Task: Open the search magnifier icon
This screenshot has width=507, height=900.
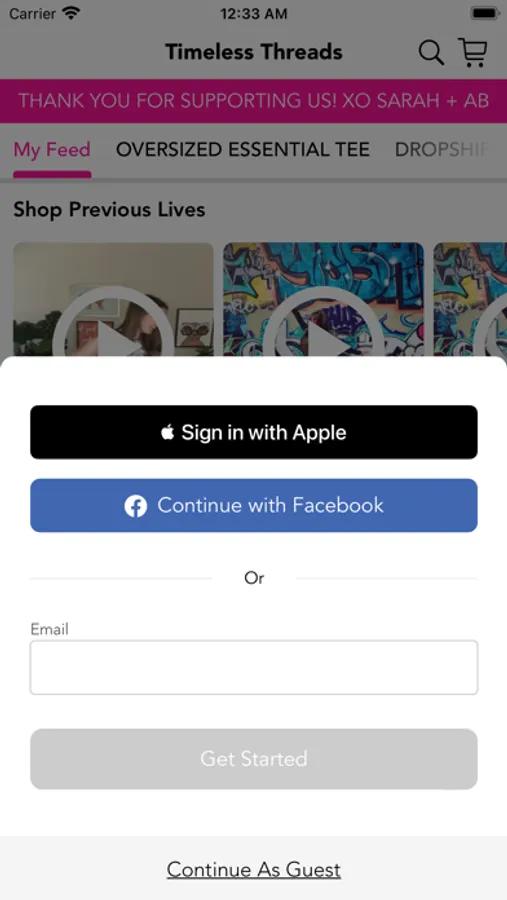Action: [x=431, y=53]
